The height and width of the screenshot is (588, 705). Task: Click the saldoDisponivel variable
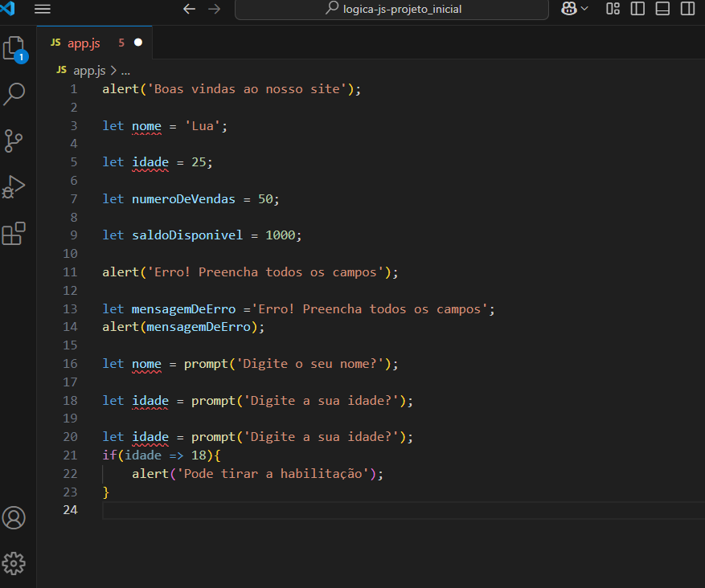187,235
